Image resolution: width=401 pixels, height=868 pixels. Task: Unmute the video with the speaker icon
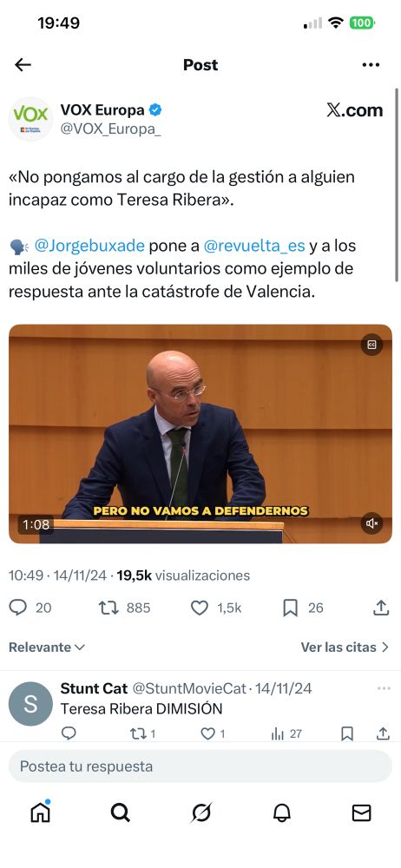372,523
